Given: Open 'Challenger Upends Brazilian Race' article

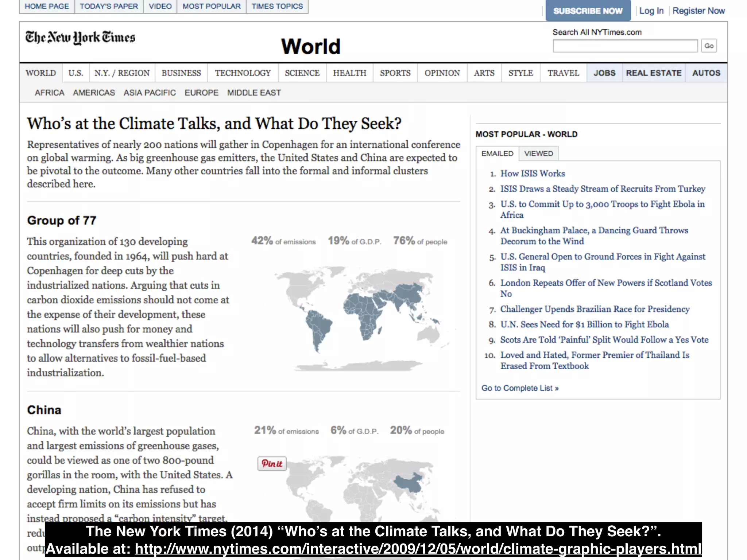Looking at the screenshot, I should tap(595, 309).
